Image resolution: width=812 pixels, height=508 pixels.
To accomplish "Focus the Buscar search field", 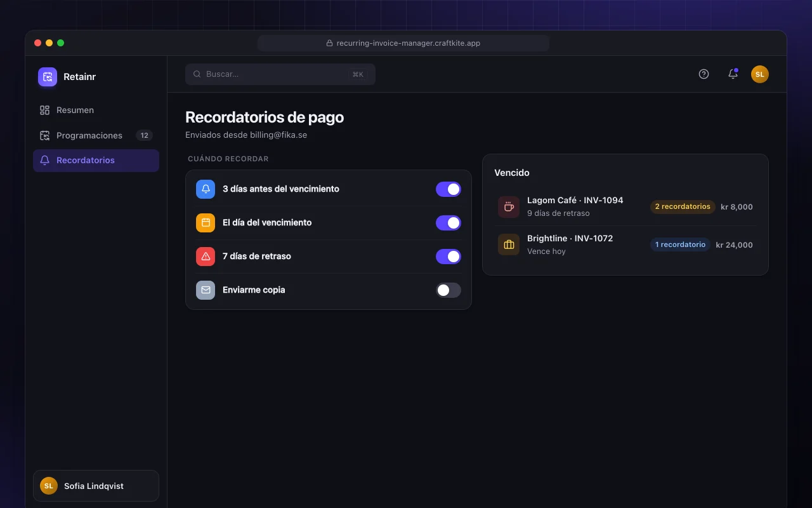I will 280,74.
